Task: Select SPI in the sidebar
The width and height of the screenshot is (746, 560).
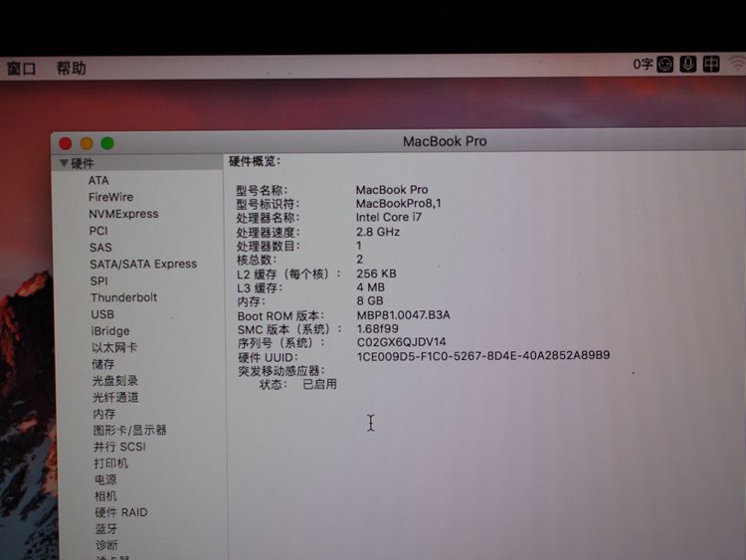Action: coord(98,281)
